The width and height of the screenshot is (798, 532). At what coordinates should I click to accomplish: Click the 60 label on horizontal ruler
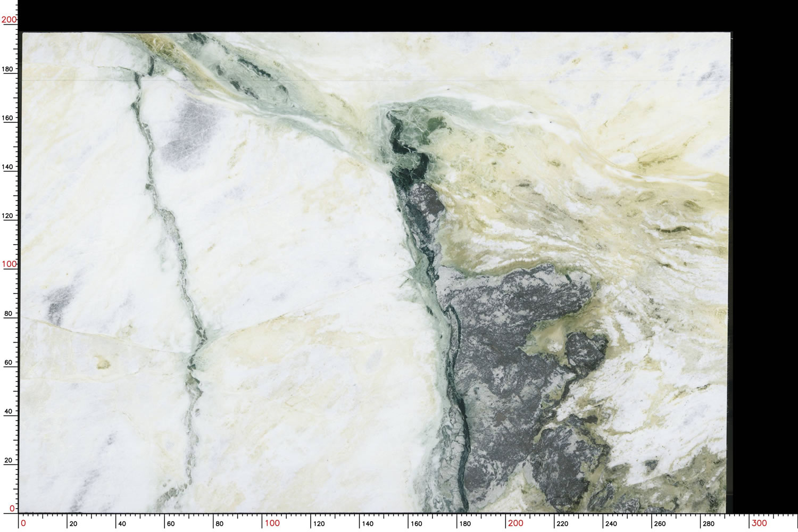click(x=171, y=524)
